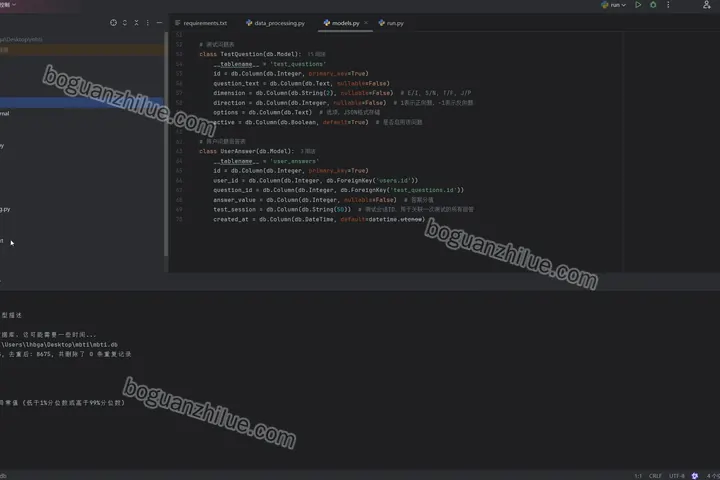Click the 'class UserAnswer(db.Model):' line

(x=247, y=151)
